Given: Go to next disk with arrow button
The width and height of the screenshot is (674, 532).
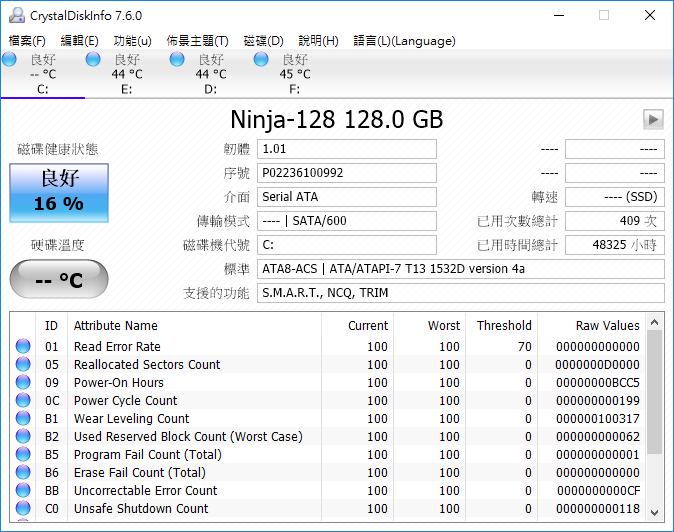Looking at the screenshot, I should pos(653,119).
